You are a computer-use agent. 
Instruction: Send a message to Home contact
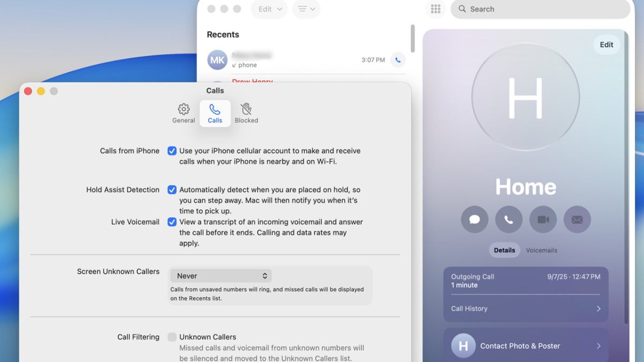pos(474,220)
